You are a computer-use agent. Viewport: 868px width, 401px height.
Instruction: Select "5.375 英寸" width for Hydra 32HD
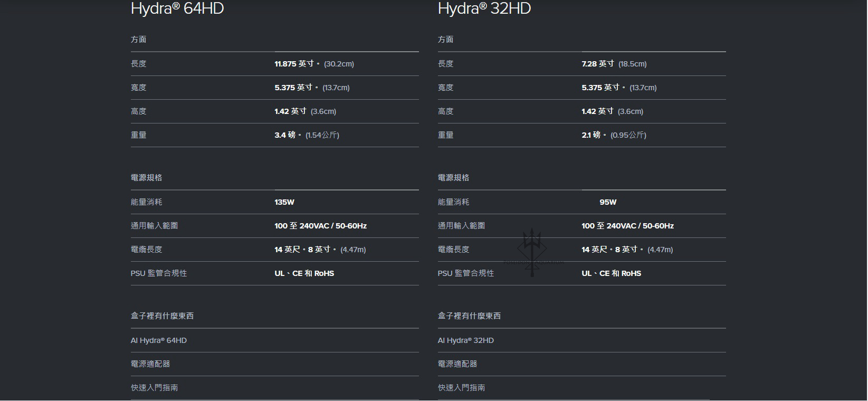(604, 88)
